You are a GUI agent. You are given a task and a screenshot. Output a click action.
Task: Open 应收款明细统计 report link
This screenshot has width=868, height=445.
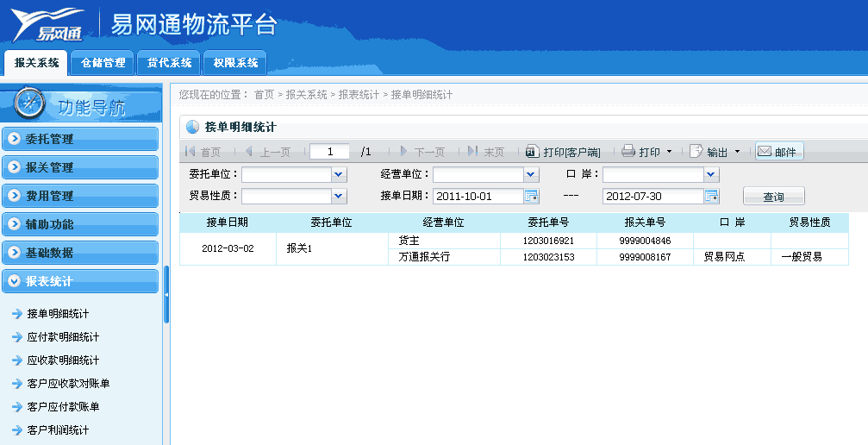(63, 360)
